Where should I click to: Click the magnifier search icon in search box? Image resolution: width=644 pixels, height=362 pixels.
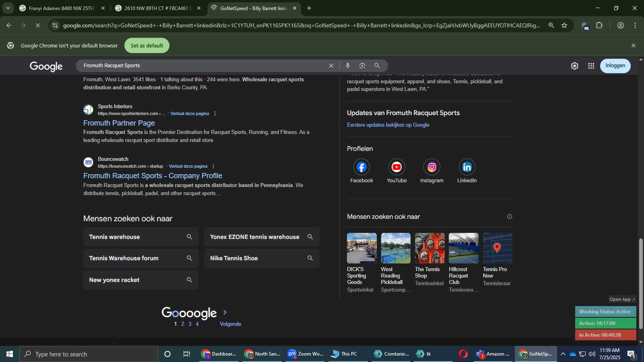click(x=377, y=66)
